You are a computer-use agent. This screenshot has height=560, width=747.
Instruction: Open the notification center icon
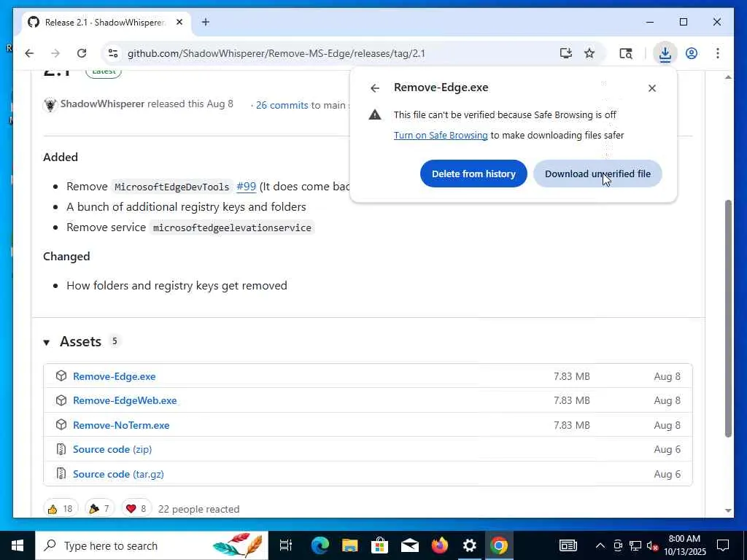pyautogui.click(x=724, y=545)
